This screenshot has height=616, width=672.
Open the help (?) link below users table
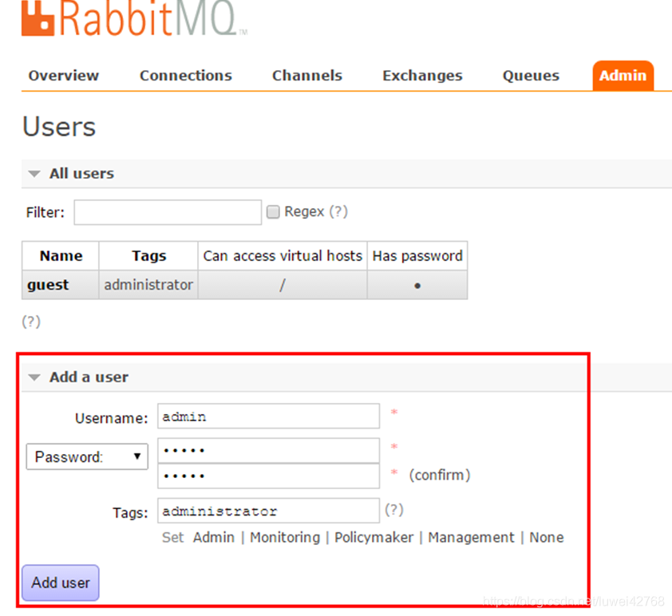31,322
